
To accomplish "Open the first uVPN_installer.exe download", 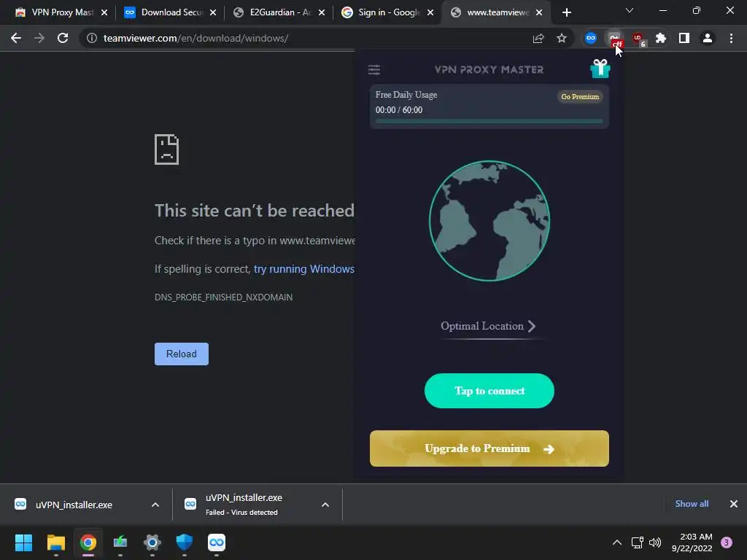I will [x=74, y=505].
